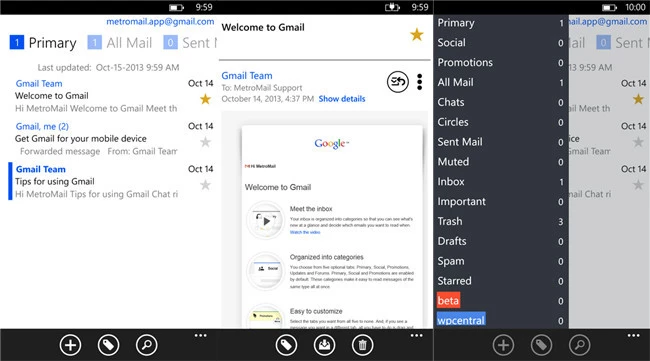Viewport: 650px width, 361px height.
Task: Star the Tips for using Gmail email
Action: click(205, 185)
